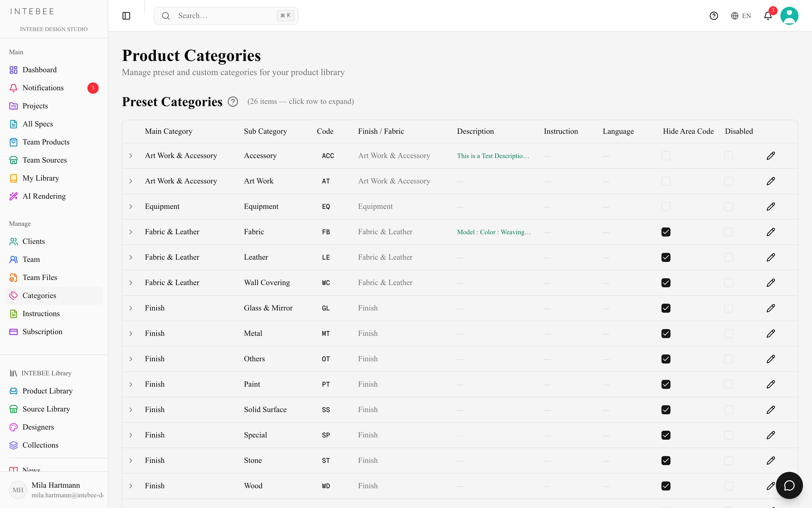Image resolution: width=812 pixels, height=508 pixels.
Task: Open 'Model : Color : Weaving…' description
Action: pos(494,232)
